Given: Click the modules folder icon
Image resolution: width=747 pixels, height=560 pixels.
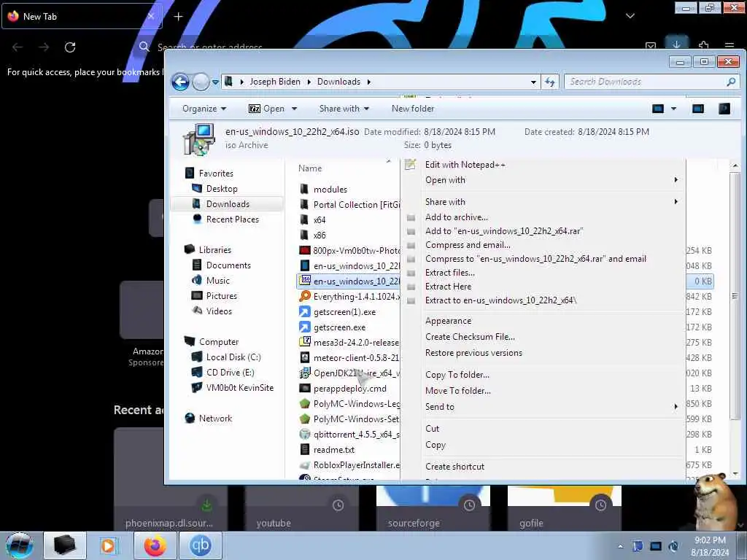Looking at the screenshot, I should (304, 189).
